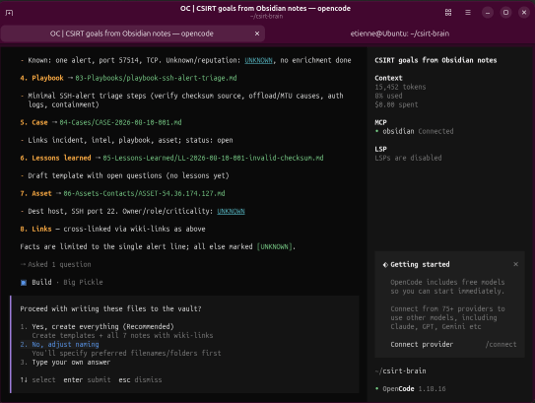Open CASE-2026-08-10-001.md file path
The height and width of the screenshot is (403, 535).
(x=120, y=122)
